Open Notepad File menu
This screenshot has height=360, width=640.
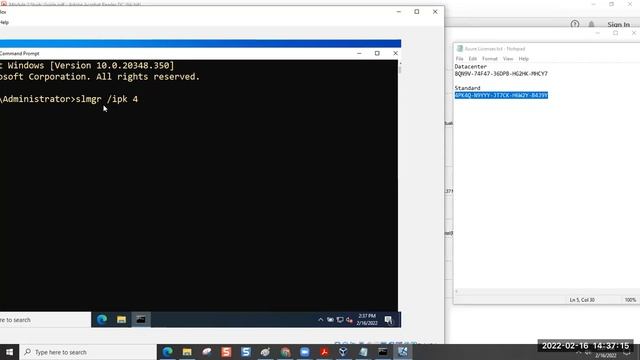pos(460,59)
